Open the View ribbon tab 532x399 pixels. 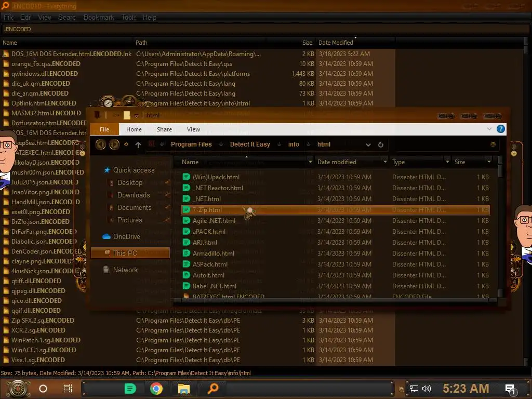point(193,129)
